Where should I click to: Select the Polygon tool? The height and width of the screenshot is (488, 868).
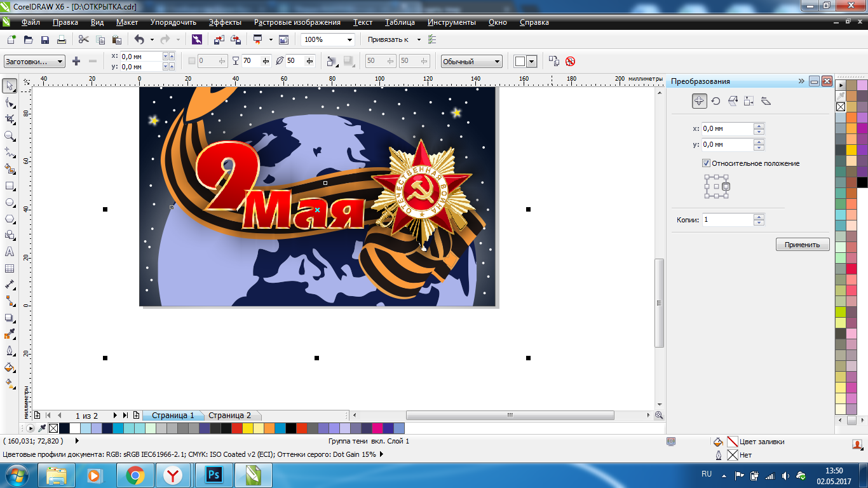click(x=10, y=219)
